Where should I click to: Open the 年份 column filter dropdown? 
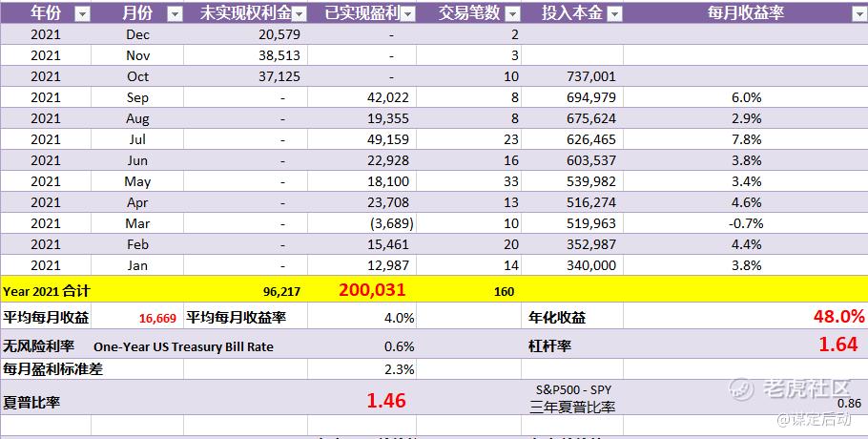click(x=82, y=14)
